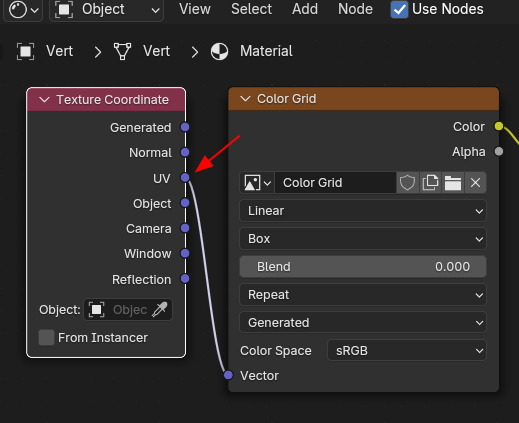519x423 pixels.
Task: Open the Object shader type dropdown
Action: 107,10
